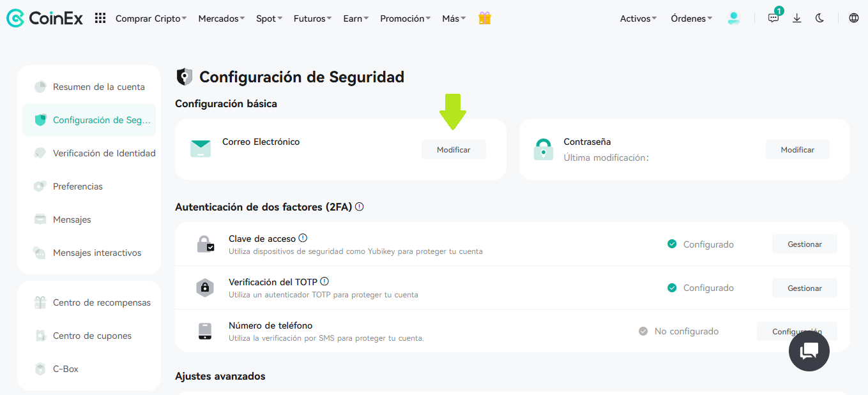868x395 pixels.
Task: Click the download app icon
Action: 797,19
